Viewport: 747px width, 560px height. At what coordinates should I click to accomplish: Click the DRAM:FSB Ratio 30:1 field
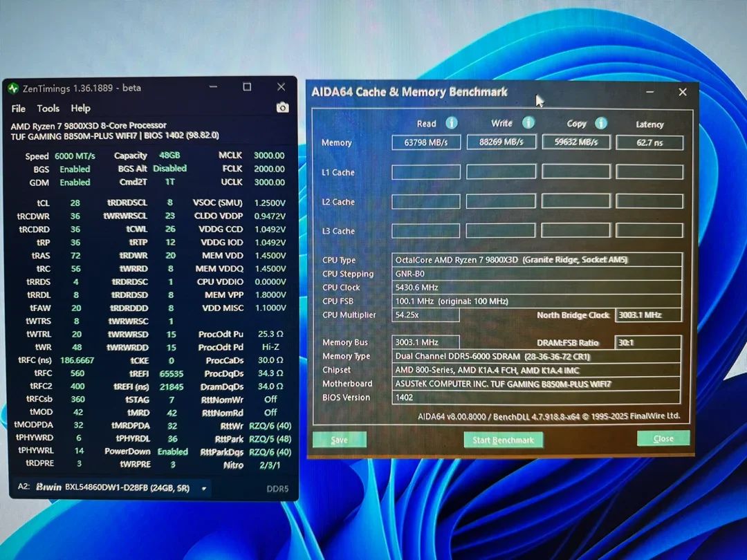point(648,342)
